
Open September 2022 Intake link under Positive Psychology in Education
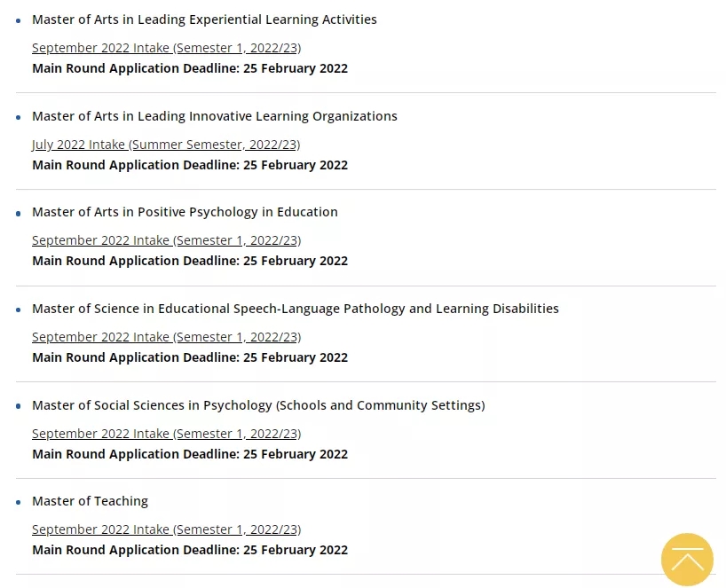tap(166, 240)
